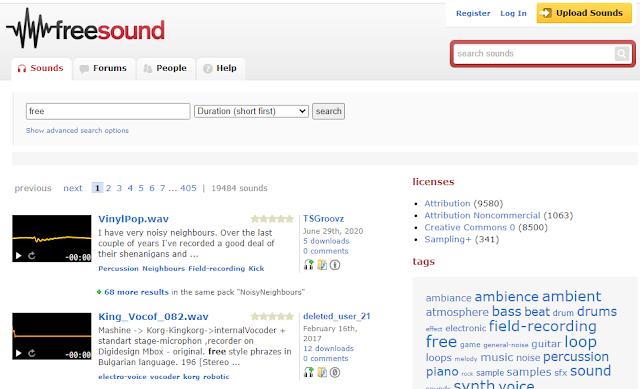The height and width of the screenshot is (389, 640).
Task: Go to results page 6
Action: (x=152, y=188)
